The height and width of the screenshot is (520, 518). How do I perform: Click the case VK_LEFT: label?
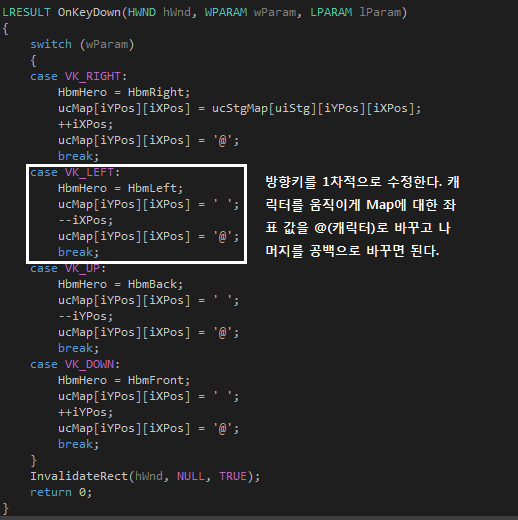coord(75,172)
